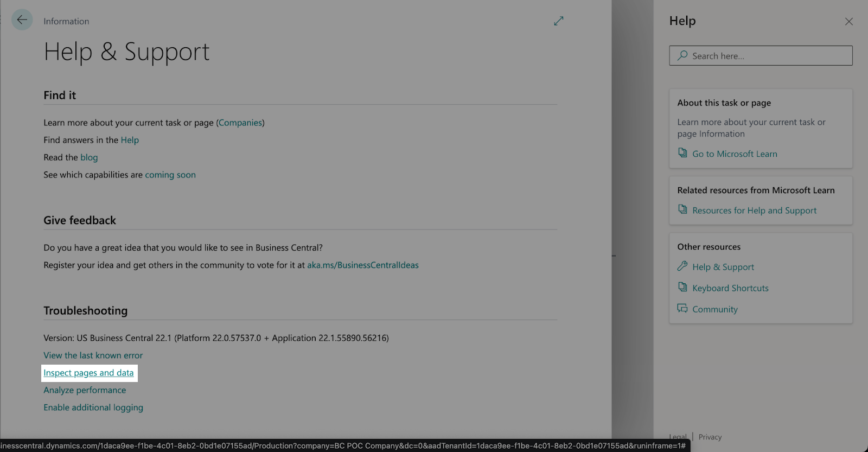This screenshot has height=452, width=868.
Task: Open the Community link
Action: tap(715, 309)
